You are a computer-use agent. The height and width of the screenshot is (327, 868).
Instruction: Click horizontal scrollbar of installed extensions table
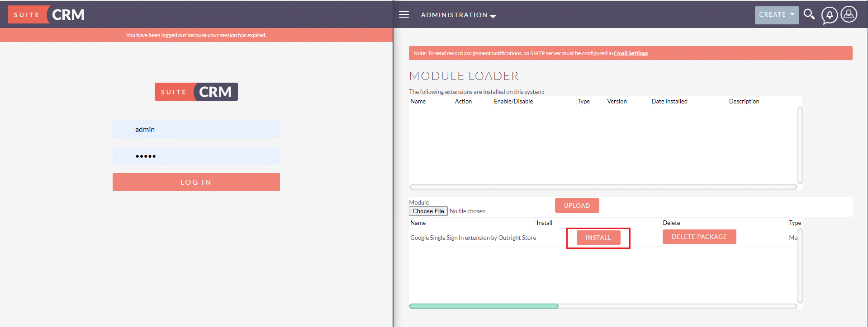tap(603, 187)
